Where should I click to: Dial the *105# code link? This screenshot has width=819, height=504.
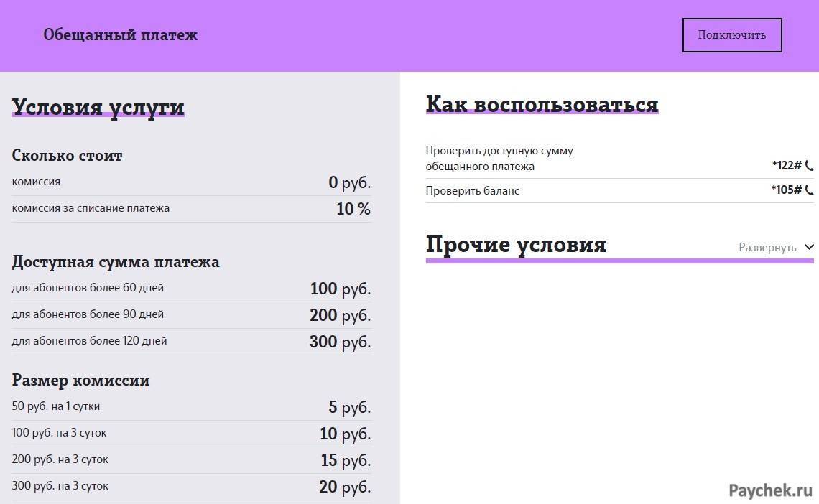coord(786,190)
